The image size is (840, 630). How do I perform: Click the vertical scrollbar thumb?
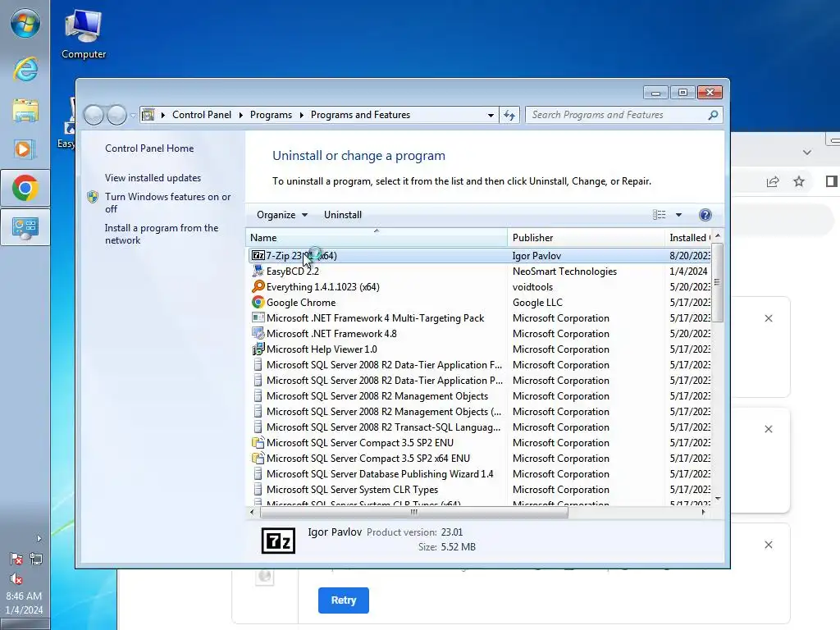coord(718,282)
